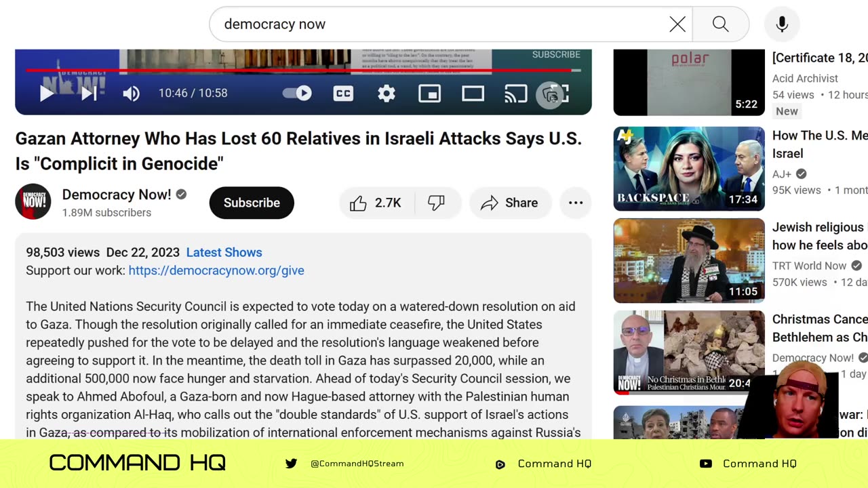Click the New badge under Acid Archivist
This screenshot has width=868, height=488.
coord(787,111)
